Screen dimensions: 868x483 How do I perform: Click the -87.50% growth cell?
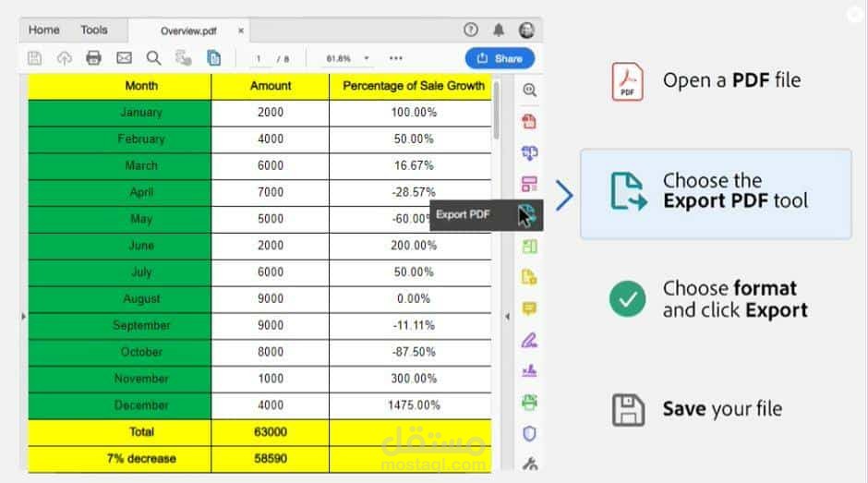point(410,352)
